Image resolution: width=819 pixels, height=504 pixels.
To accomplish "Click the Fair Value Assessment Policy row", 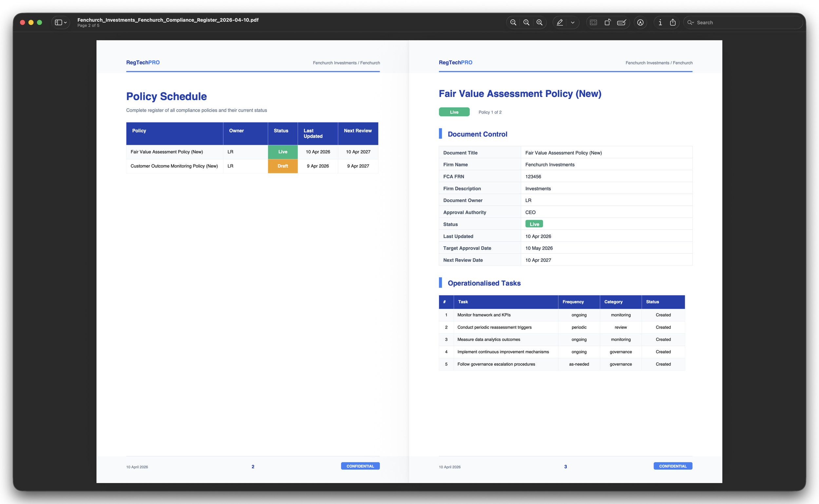I will pos(167,152).
